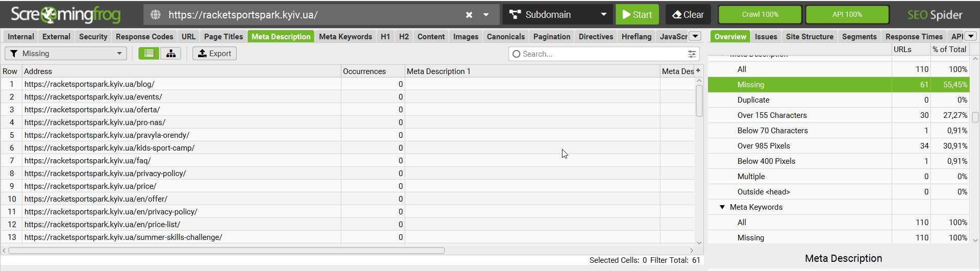The image size is (980, 271).
Task: Open search filter options sliders icon
Action: pyautogui.click(x=692, y=54)
